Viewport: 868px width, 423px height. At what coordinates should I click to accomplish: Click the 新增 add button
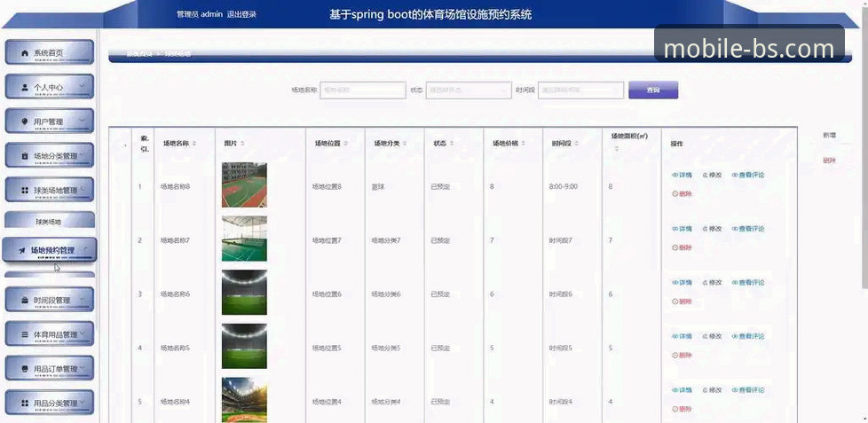click(829, 135)
